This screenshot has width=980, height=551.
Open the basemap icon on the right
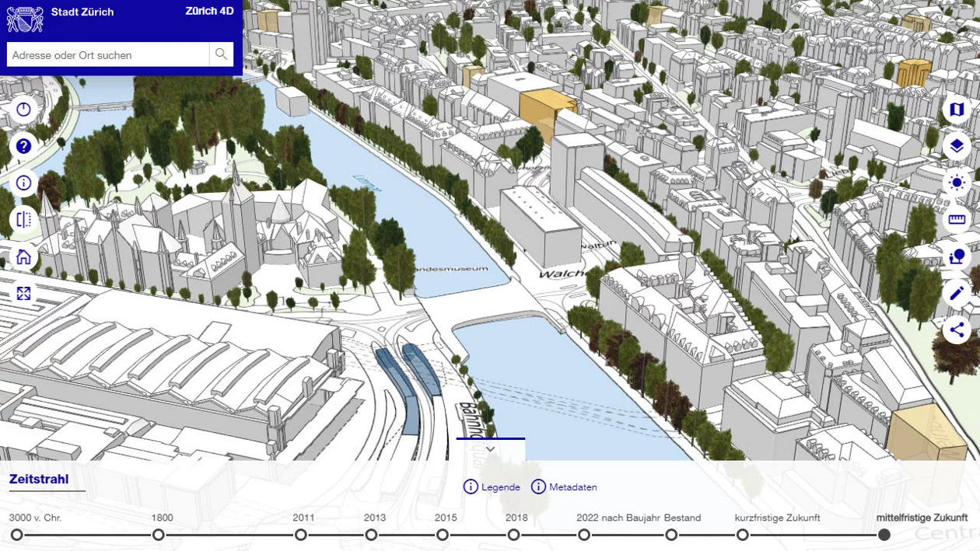tap(957, 110)
